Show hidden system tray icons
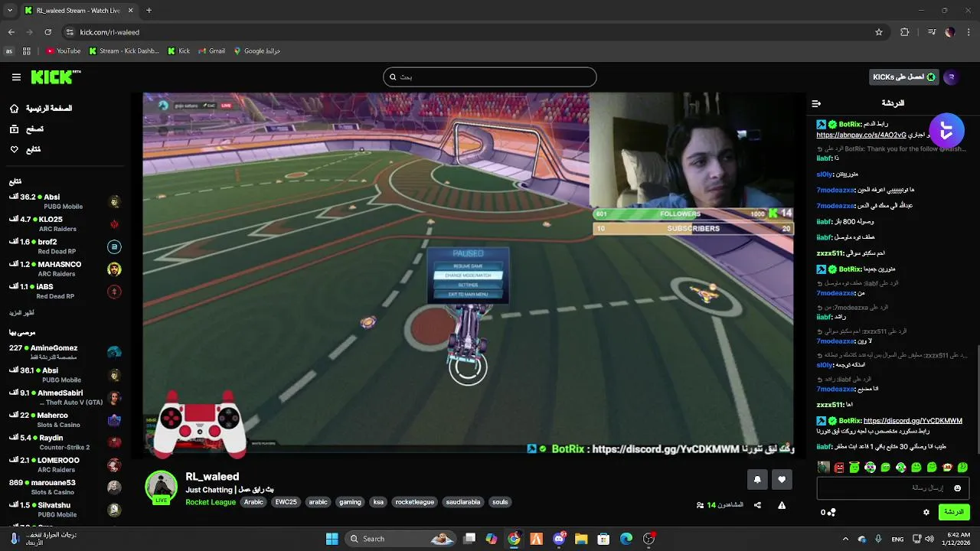The height and width of the screenshot is (551, 980). click(845, 539)
